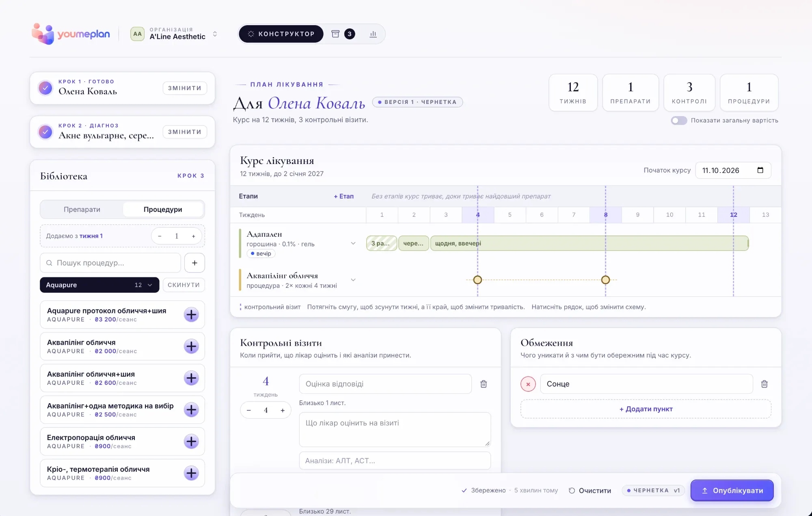The image size is (812, 516).
Task: Click the Очистити button
Action: coord(590,490)
